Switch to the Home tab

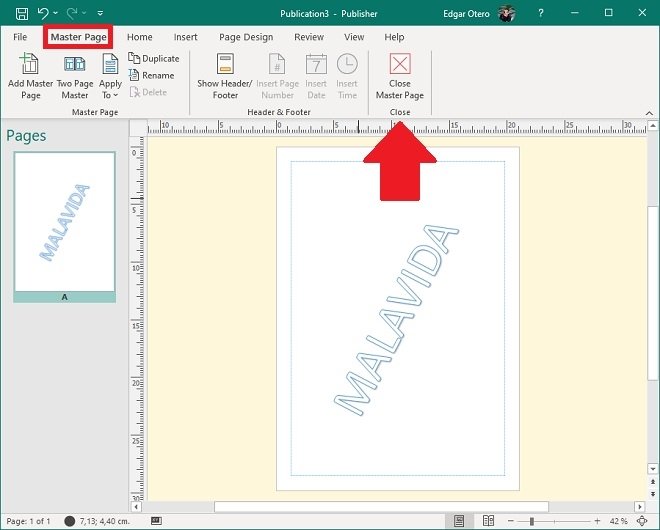[x=139, y=37]
